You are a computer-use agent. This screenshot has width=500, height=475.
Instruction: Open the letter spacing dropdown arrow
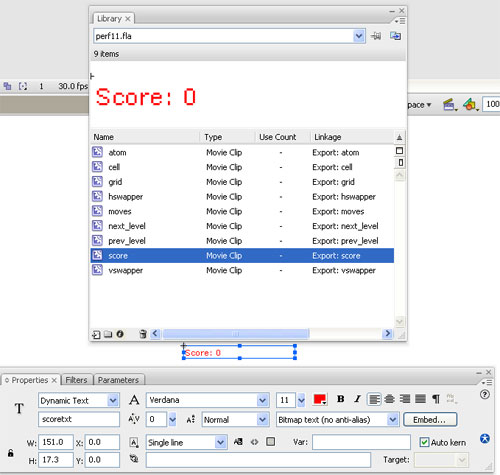(x=172, y=419)
